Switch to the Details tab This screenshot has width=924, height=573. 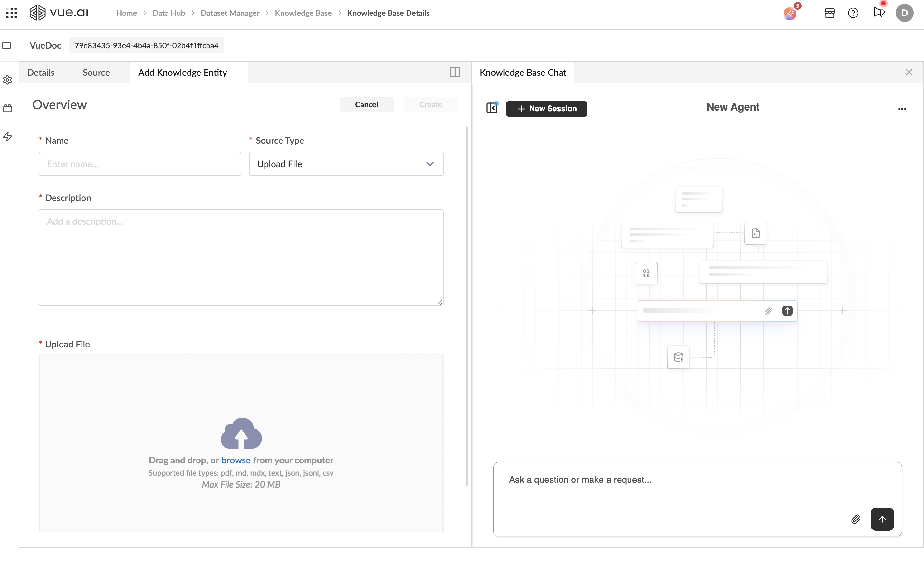(41, 72)
